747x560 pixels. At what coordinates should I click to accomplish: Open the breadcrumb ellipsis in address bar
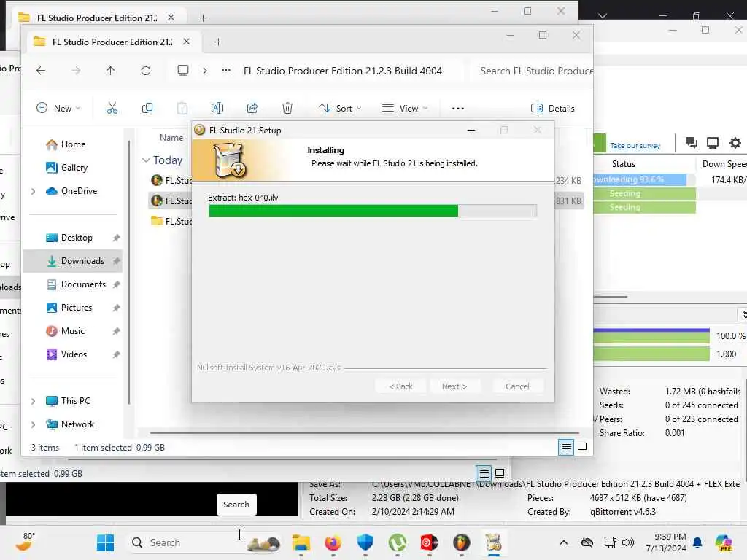(x=226, y=71)
